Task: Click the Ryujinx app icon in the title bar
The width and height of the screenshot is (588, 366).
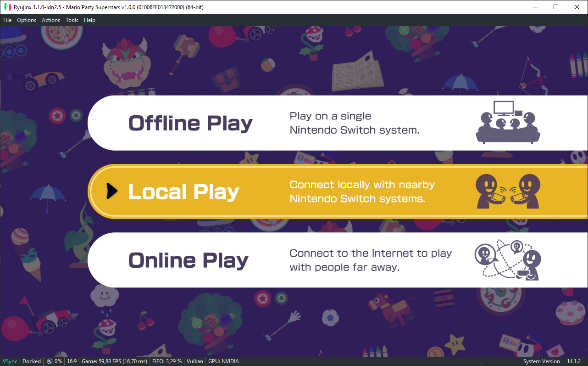Action: pos(7,7)
